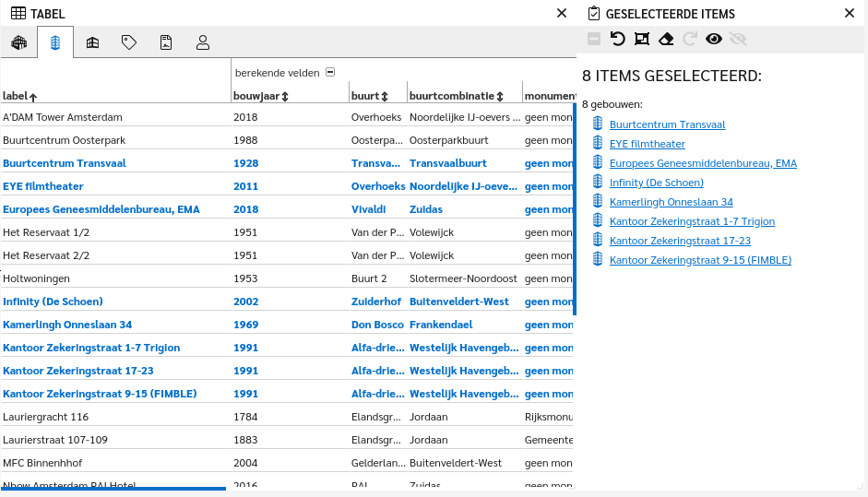The height and width of the screenshot is (497, 868).
Task: Click building icon beside EYE filmtheater link
Action: click(x=597, y=144)
